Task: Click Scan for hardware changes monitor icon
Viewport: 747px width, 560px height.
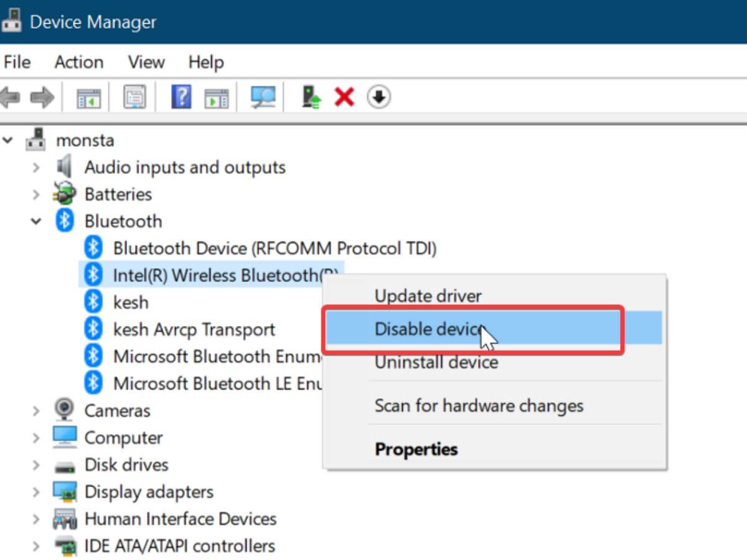Action: click(263, 97)
